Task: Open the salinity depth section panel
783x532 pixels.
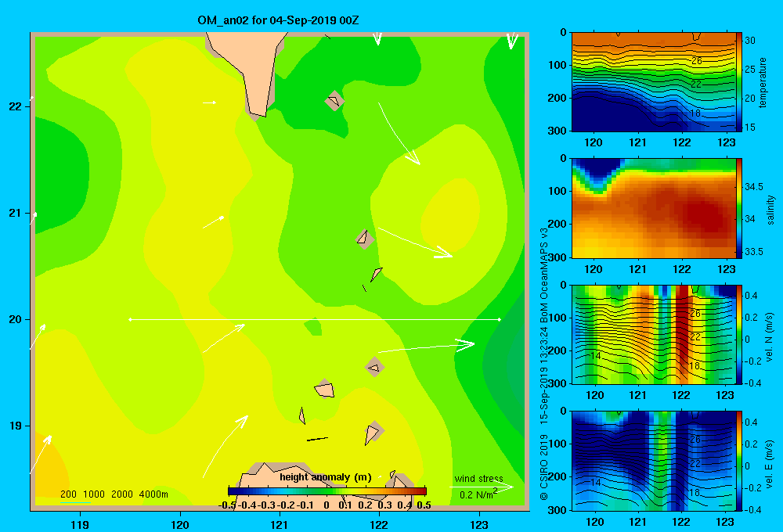Action: click(x=654, y=208)
